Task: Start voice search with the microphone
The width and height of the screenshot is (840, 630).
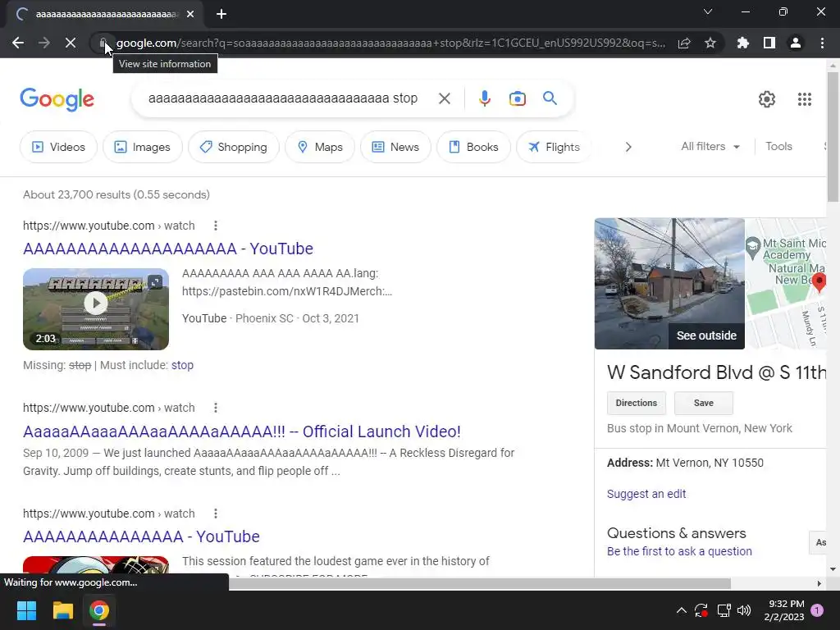Action: click(x=484, y=98)
